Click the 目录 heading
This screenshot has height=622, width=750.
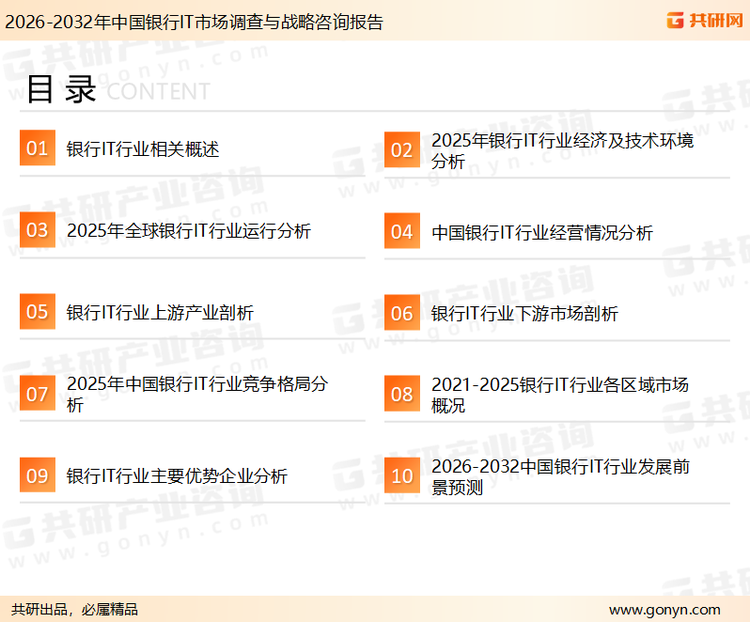(x=61, y=89)
